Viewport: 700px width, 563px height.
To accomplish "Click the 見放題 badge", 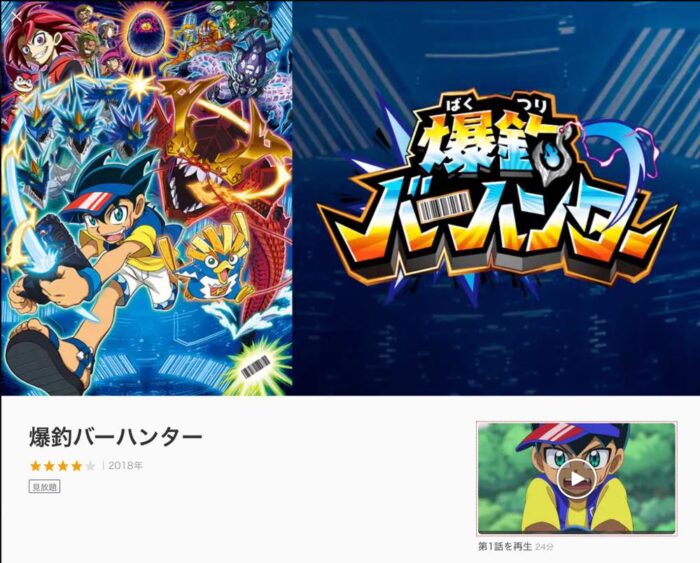I will pos(44,487).
